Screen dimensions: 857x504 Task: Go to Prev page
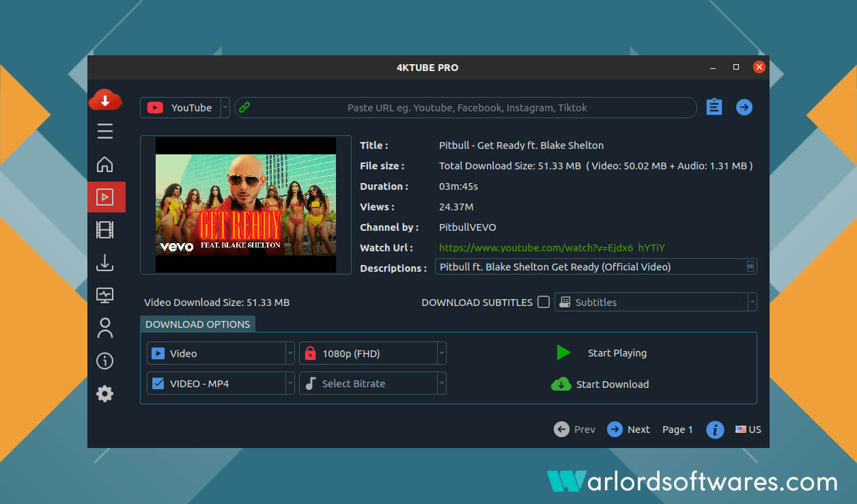tap(574, 430)
